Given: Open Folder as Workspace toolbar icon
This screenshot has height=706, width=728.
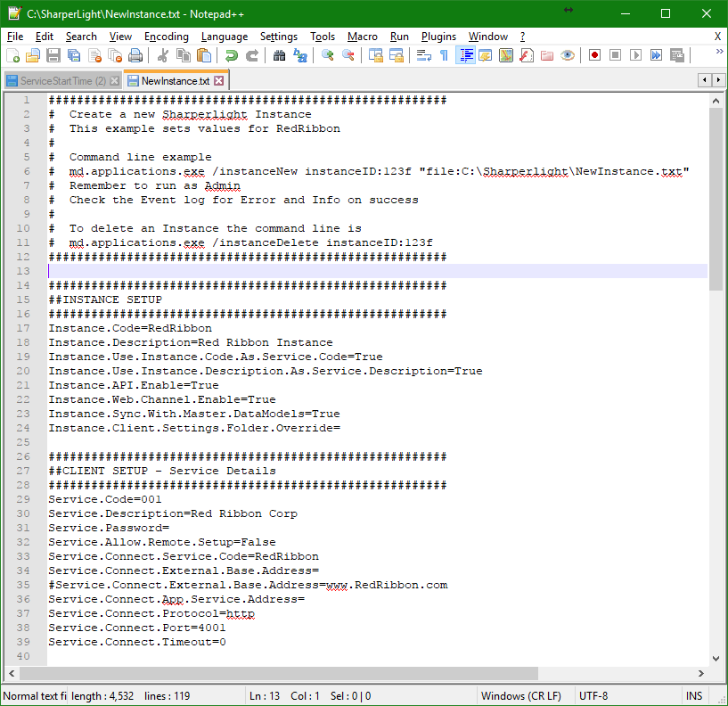Looking at the screenshot, I should coord(547,55).
